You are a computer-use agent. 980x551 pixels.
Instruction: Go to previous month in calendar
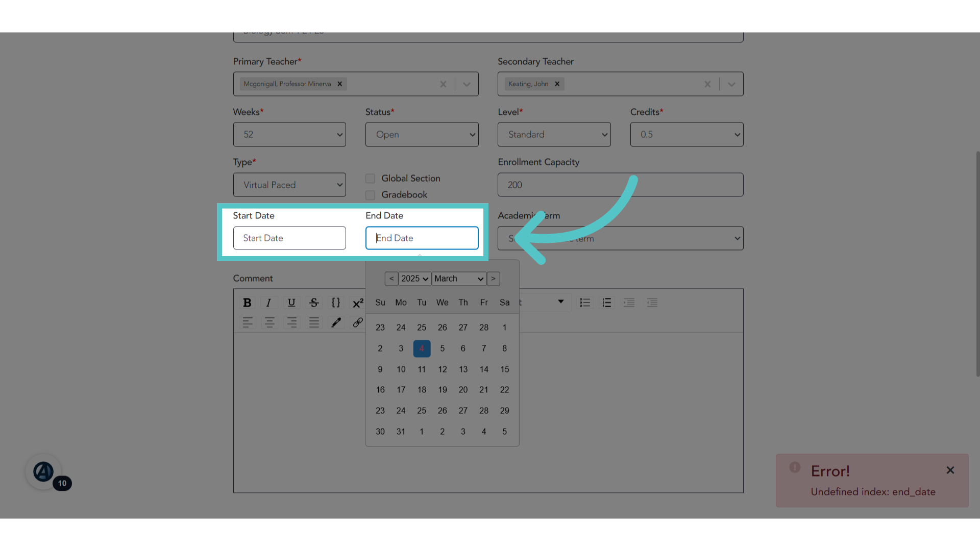click(391, 279)
